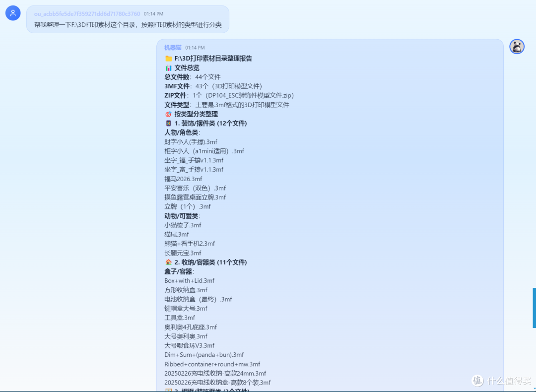Viewport: 536px width, 392px height.
Task: Click file 工具盒.3mf
Action: (x=180, y=318)
